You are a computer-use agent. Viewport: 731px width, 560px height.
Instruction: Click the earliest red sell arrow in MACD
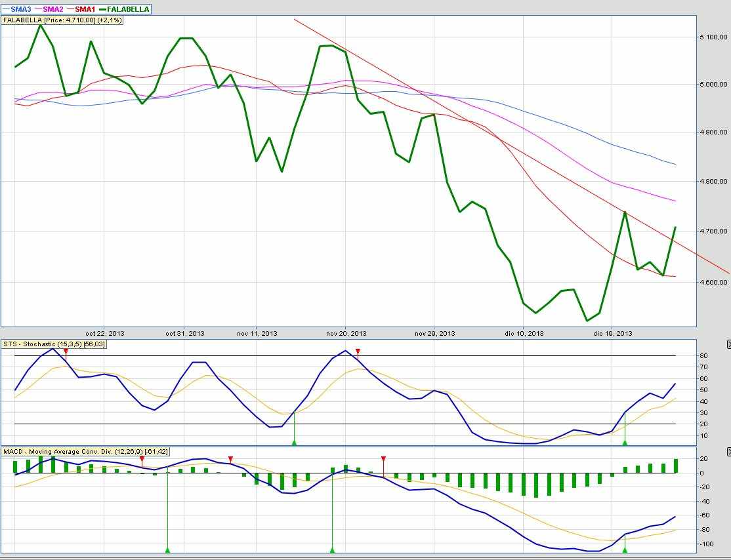[142, 459]
